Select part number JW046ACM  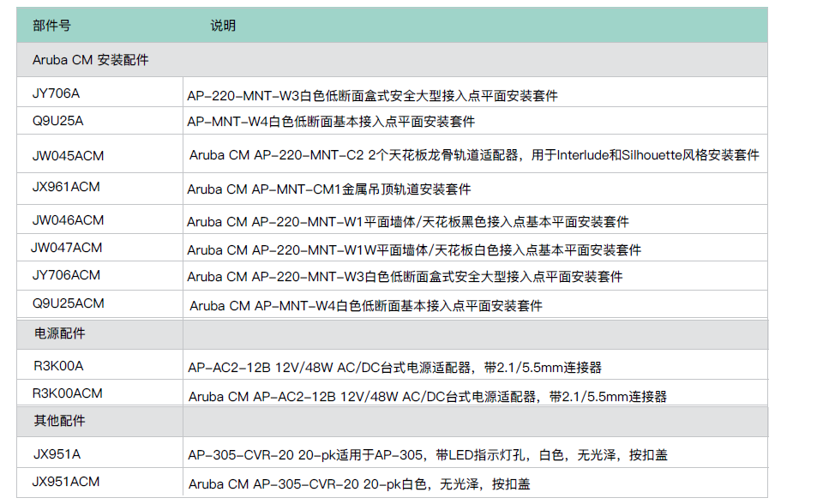tap(69, 220)
